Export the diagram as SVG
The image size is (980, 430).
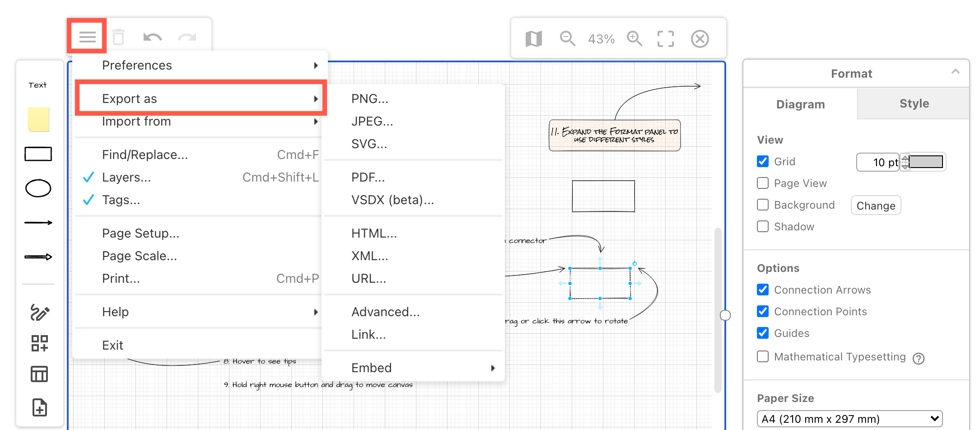[369, 144]
